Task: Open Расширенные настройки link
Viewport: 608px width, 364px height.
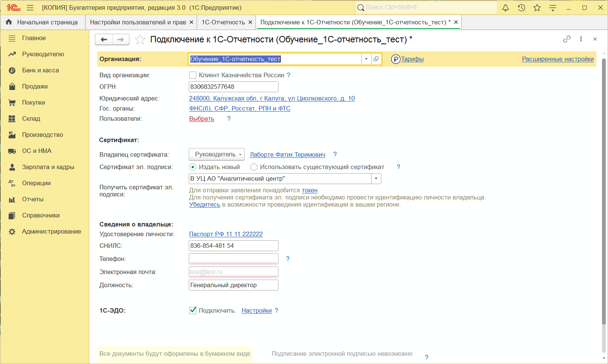Action: point(558,59)
